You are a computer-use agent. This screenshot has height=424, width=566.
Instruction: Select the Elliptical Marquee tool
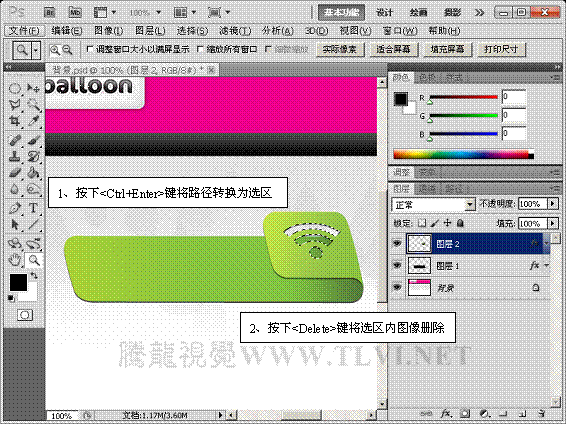click(x=14, y=88)
